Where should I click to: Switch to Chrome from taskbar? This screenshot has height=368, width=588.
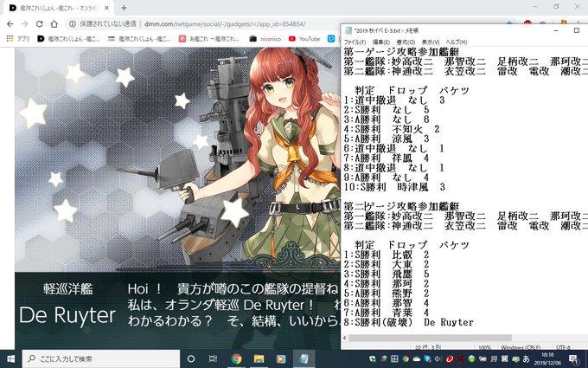coord(236,359)
